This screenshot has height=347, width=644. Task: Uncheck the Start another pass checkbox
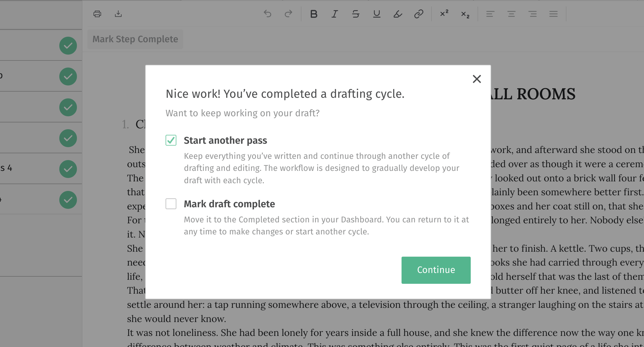(x=171, y=140)
